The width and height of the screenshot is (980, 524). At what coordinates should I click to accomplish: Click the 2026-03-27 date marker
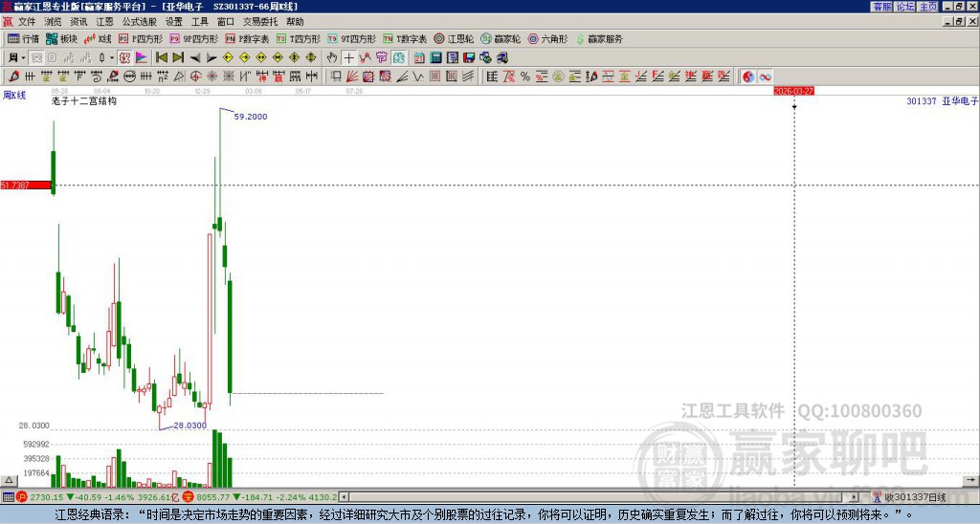[x=793, y=91]
